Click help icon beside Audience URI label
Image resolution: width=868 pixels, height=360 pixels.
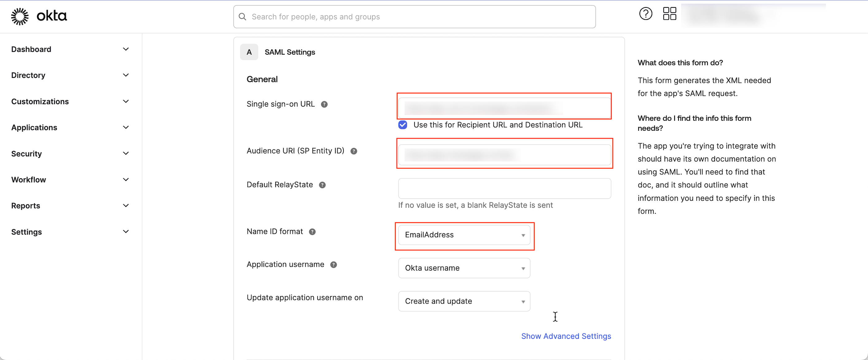click(354, 151)
